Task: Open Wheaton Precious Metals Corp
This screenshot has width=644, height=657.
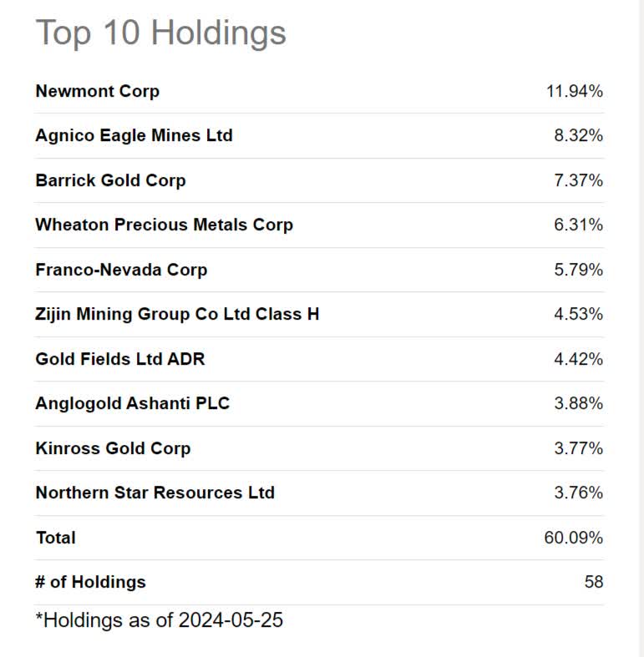Action: (164, 225)
